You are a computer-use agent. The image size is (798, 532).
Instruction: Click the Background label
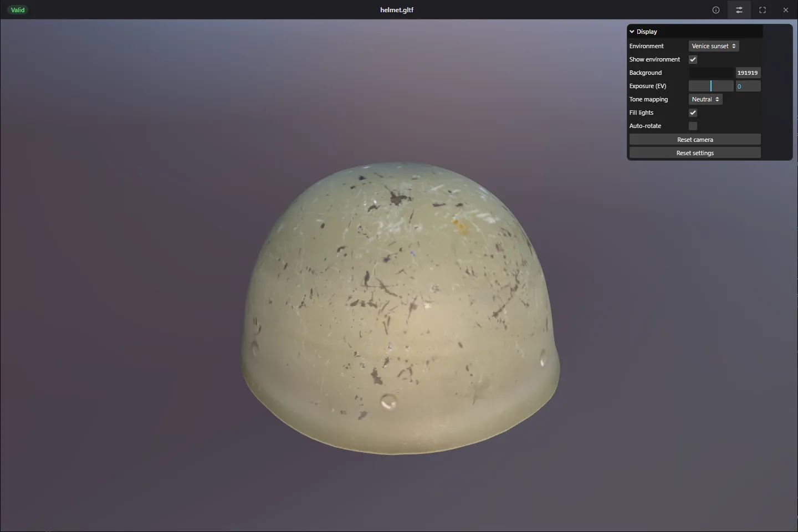pos(645,73)
